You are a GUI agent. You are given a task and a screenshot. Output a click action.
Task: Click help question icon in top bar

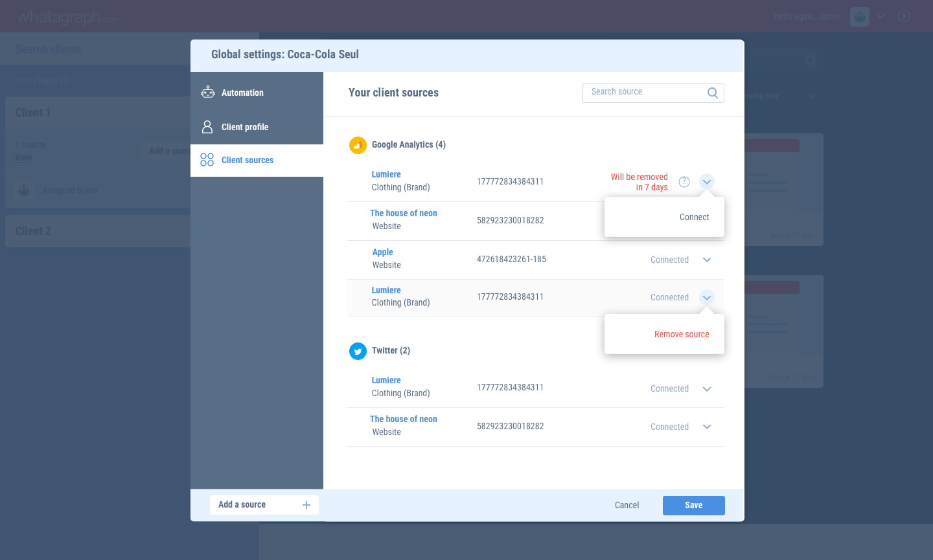click(x=904, y=17)
